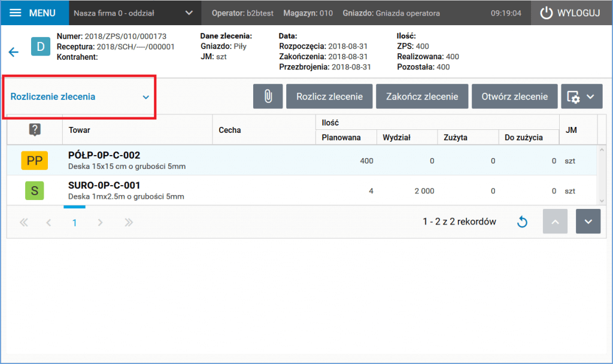Click the back arrow icon
This screenshot has height=364, width=613.
tap(14, 52)
